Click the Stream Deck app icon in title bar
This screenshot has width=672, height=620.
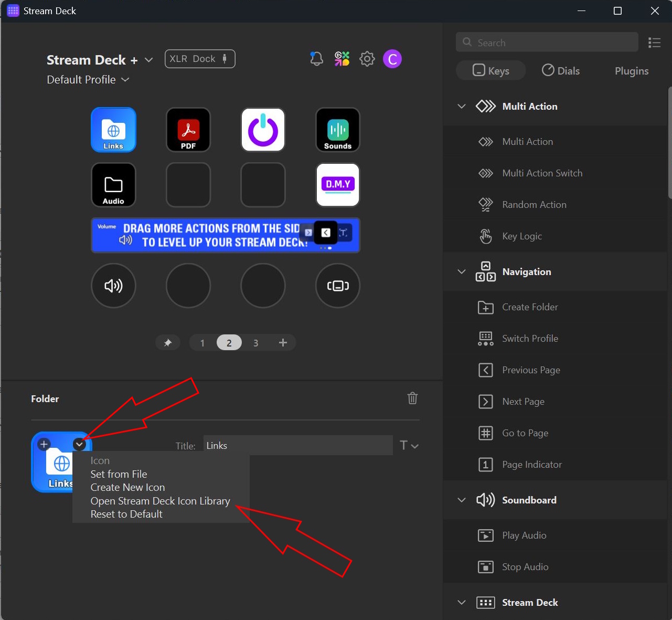[13, 11]
